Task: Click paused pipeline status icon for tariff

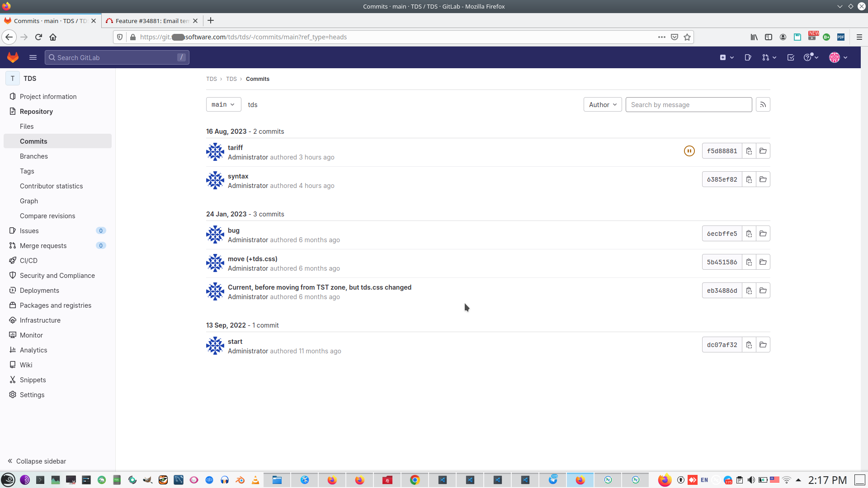Action: (x=689, y=151)
